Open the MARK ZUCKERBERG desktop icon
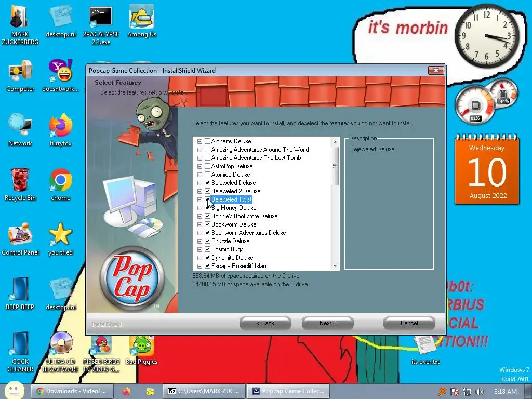Image resolution: width=532 pixels, height=399 pixels. [20, 25]
